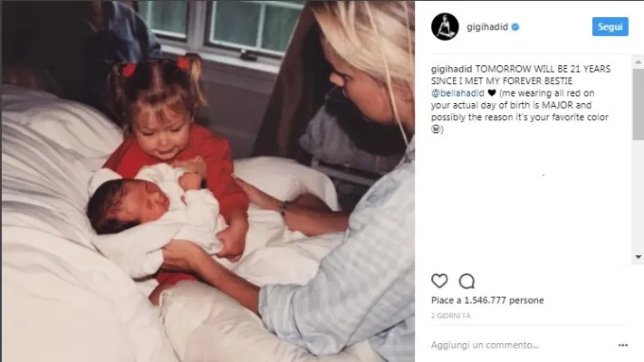This screenshot has width=644, height=362.
Task: Click the skull emoji in the caption
Action: click(x=436, y=129)
